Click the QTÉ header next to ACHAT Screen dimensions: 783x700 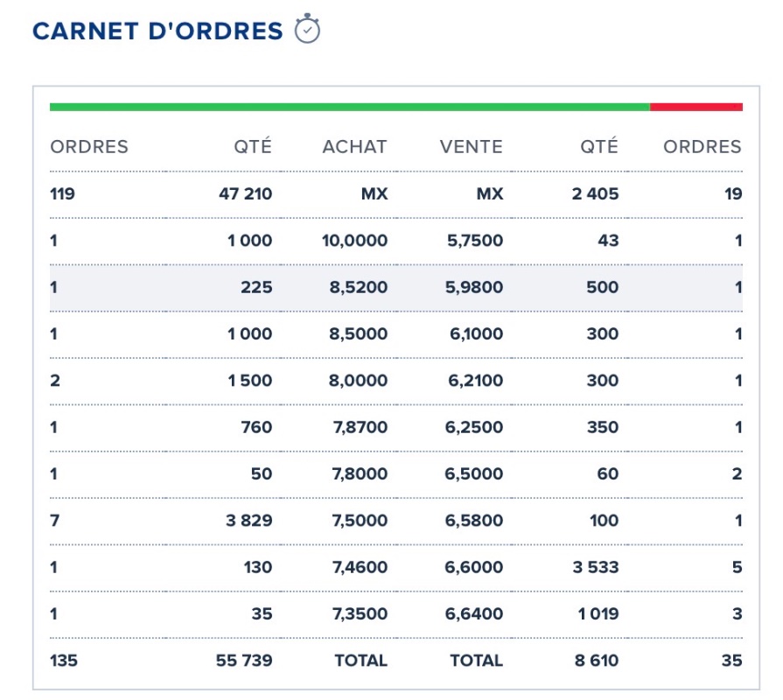253,147
